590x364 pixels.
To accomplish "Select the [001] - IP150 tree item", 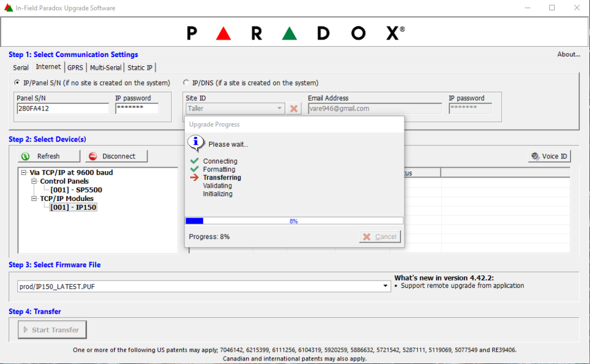I will click(73, 207).
